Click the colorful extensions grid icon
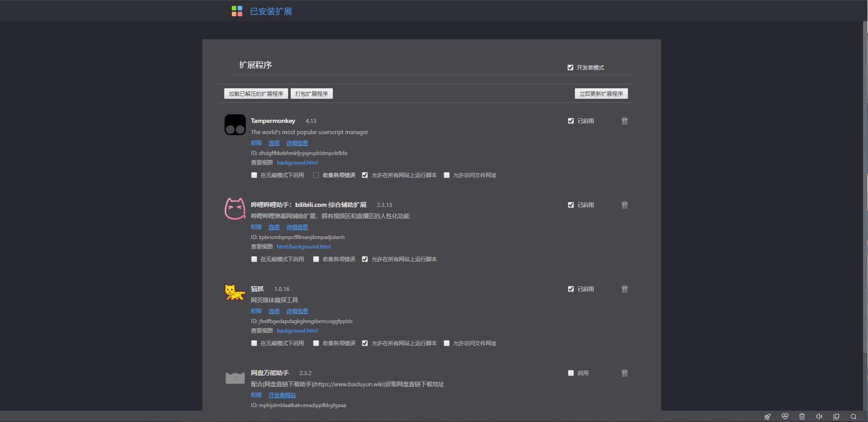This screenshot has height=422, width=868. [237, 11]
